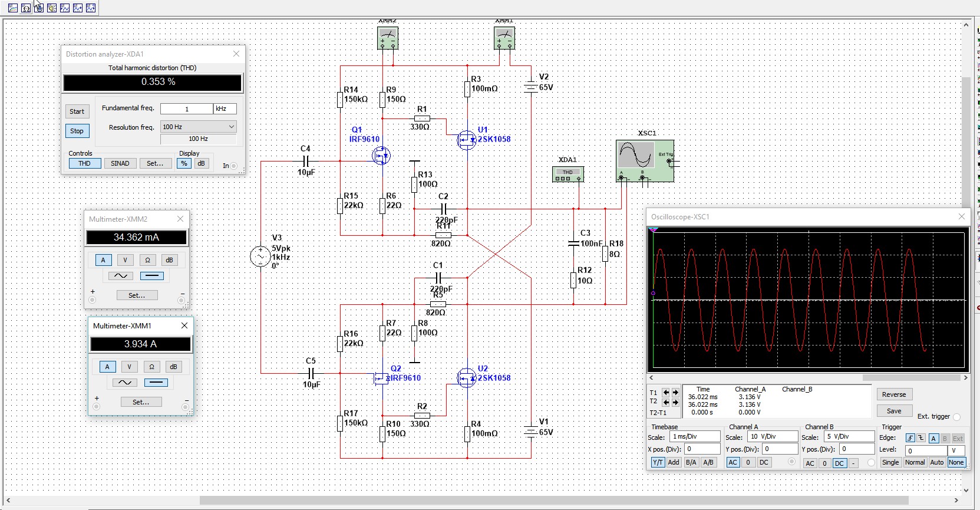Click the last waveform icon in the top toolbar
Image resolution: width=980 pixels, height=510 pixels.
point(91,8)
